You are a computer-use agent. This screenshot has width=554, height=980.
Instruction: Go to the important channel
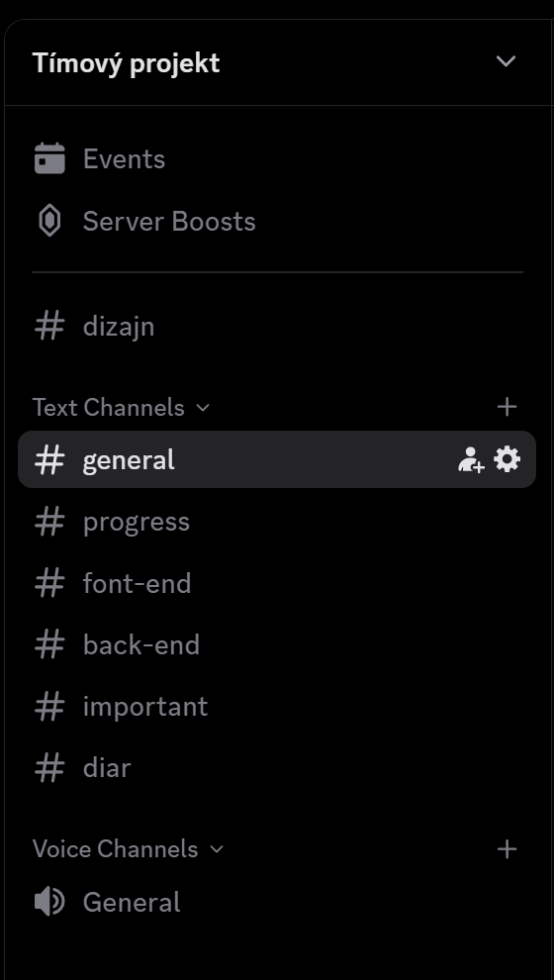(277, 706)
